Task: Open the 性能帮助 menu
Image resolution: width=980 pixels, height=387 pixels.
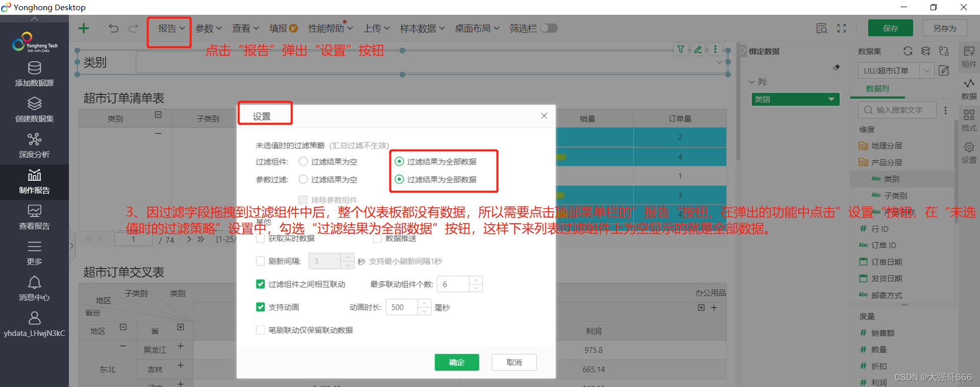Action: coord(330,29)
